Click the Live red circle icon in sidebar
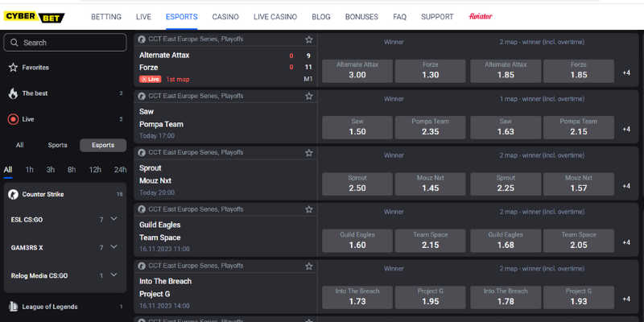The width and height of the screenshot is (644, 322). pos(13,119)
